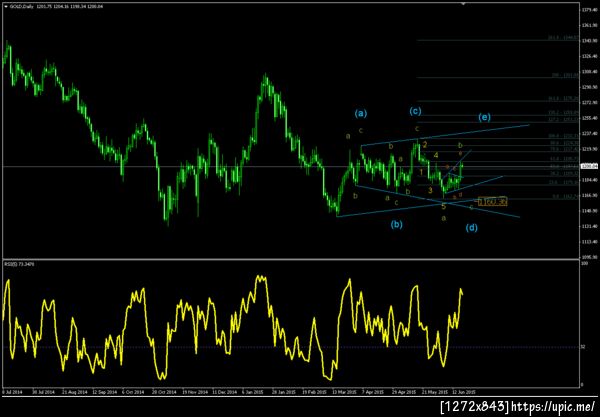
Task: Click the 1184.40 price axis value
Action: click(589, 180)
